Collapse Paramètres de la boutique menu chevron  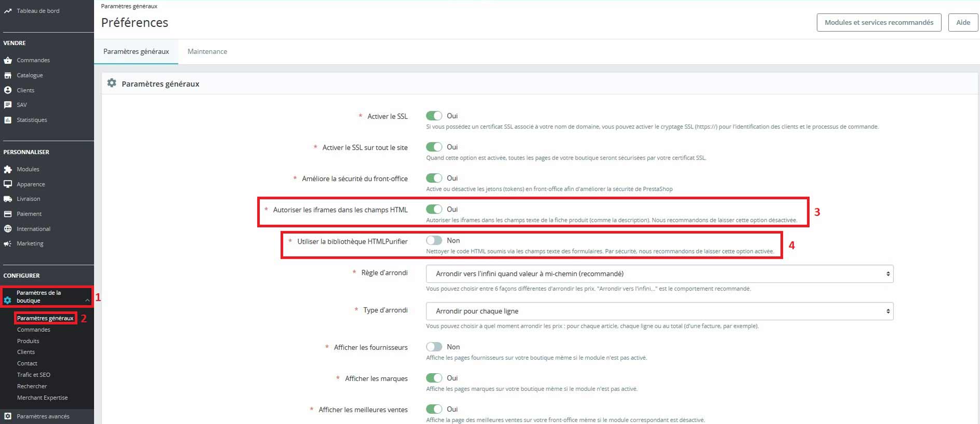pyautogui.click(x=87, y=300)
